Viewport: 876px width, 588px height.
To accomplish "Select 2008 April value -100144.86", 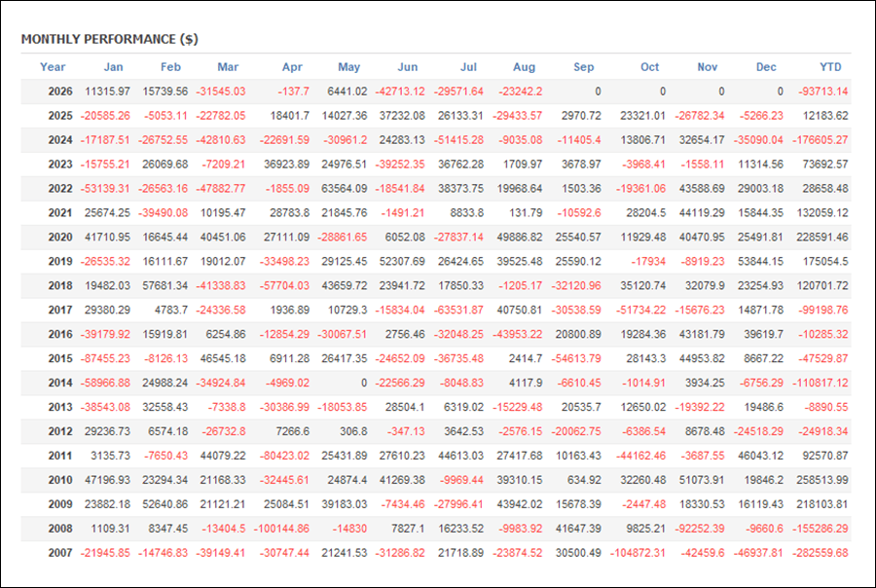I will 281,529.
